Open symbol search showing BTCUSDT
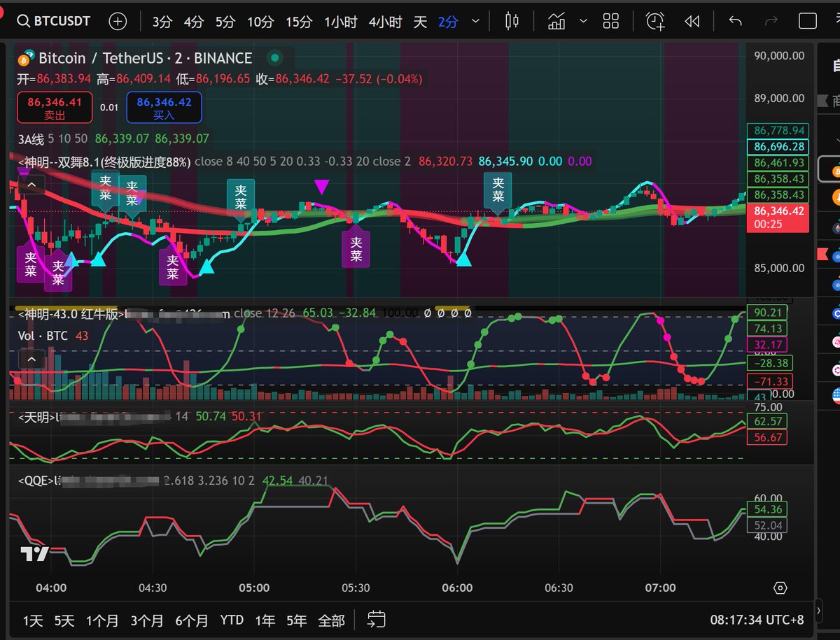Viewport: 840px width, 640px height. 55,21
